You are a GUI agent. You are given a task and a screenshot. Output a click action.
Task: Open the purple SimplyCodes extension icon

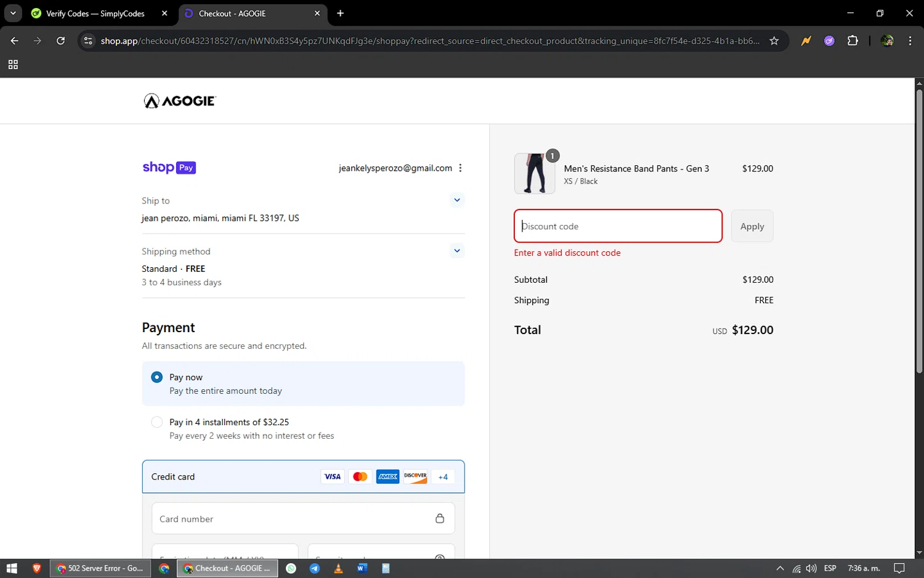(x=829, y=41)
